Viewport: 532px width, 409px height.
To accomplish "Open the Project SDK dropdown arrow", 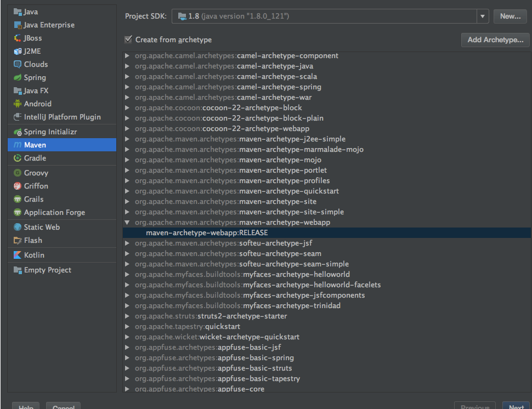I will coord(483,16).
